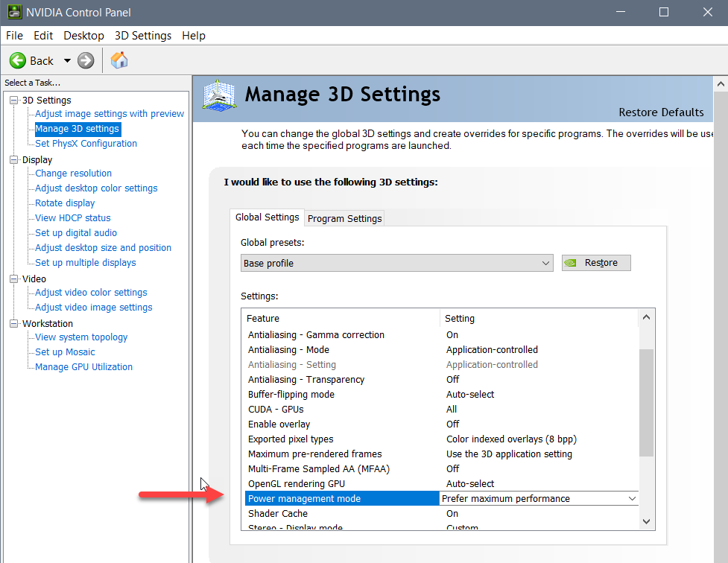The height and width of the screenshot is (563, 728).
Task: Select the Exported pixel types row
Action: click(x=442, y=439)
